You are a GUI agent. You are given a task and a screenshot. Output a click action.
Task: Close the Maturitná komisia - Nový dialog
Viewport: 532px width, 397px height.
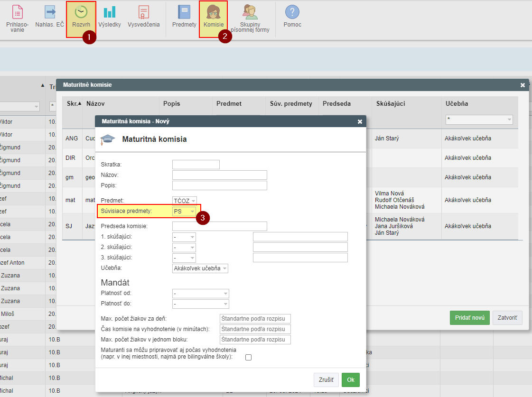point(360,121)
